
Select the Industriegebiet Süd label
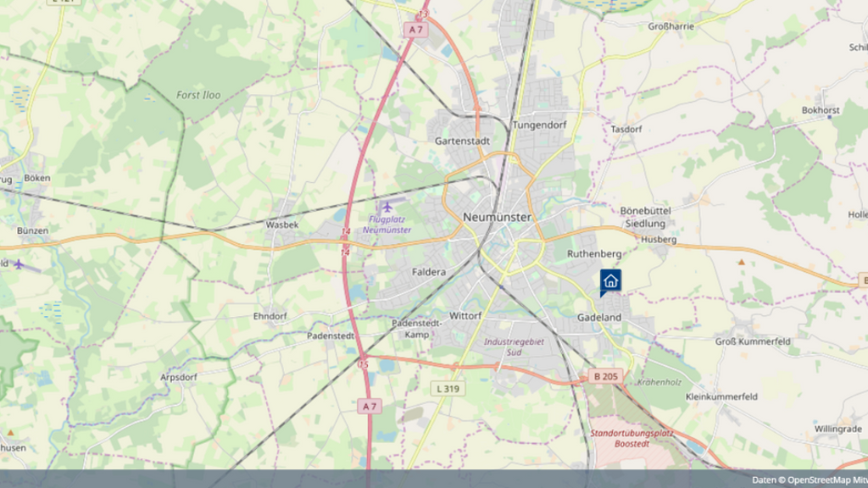click(x=514, y=346)
